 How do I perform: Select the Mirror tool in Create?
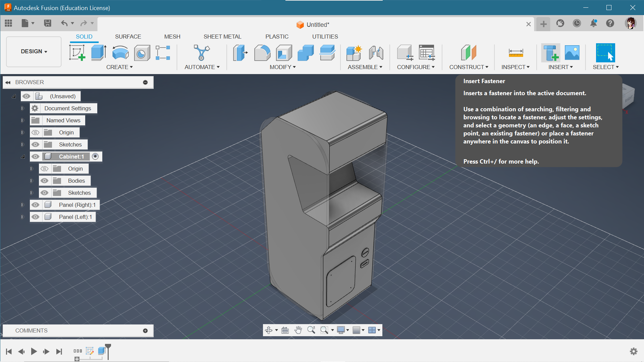click(x=119, y=67)
